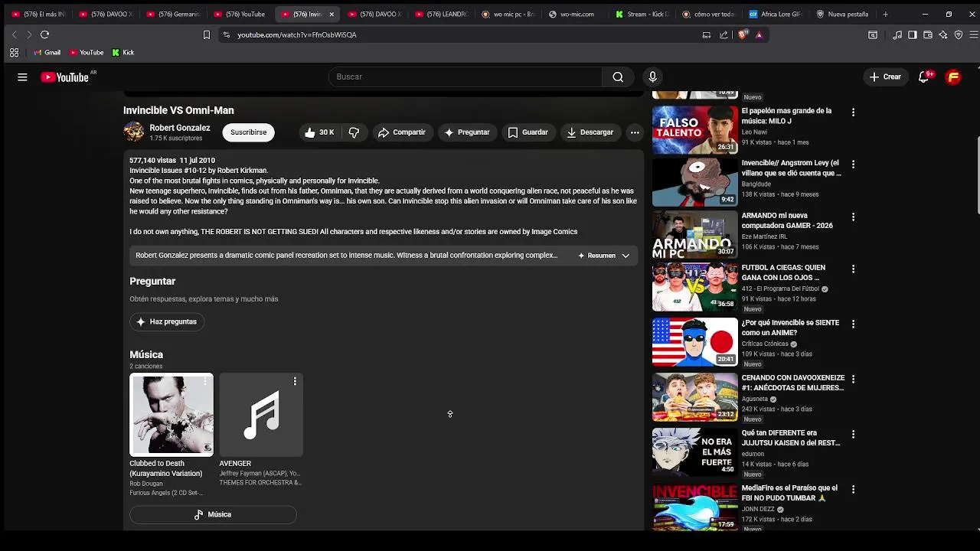980x551 pixels.
Task: Open the YouTube hamburger guide menu
Action: 22,77
